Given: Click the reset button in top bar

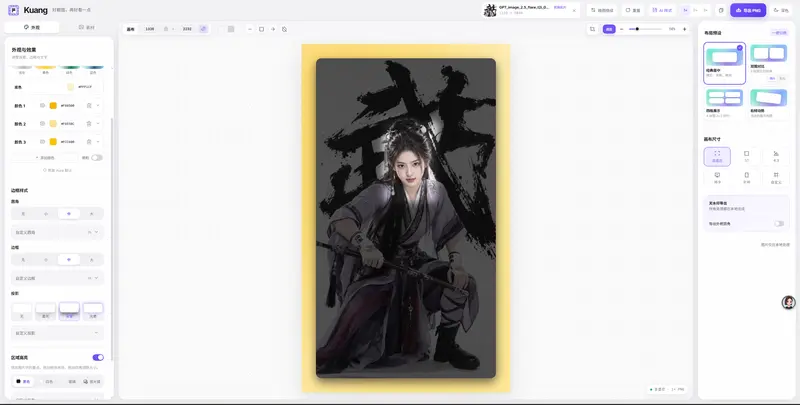Looking at the screenshot, I should click(x=633, y=10).
